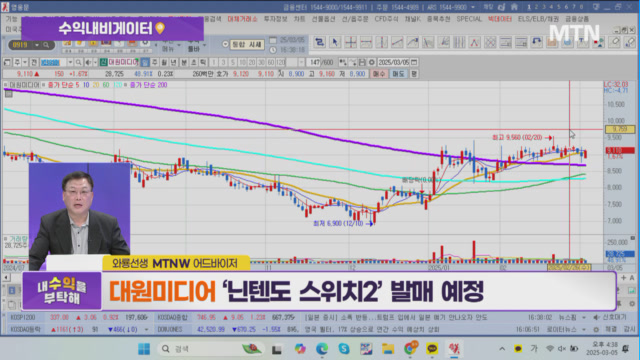Select the arrow pointer drawing tool
The width and height of the screenshot is (640, 360).
point(335,42)
